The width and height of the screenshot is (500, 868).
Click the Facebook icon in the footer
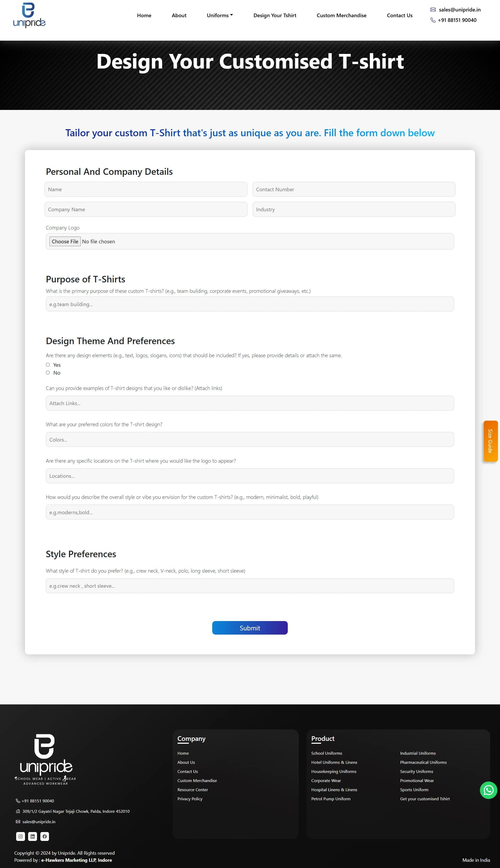tap(45, 836)
